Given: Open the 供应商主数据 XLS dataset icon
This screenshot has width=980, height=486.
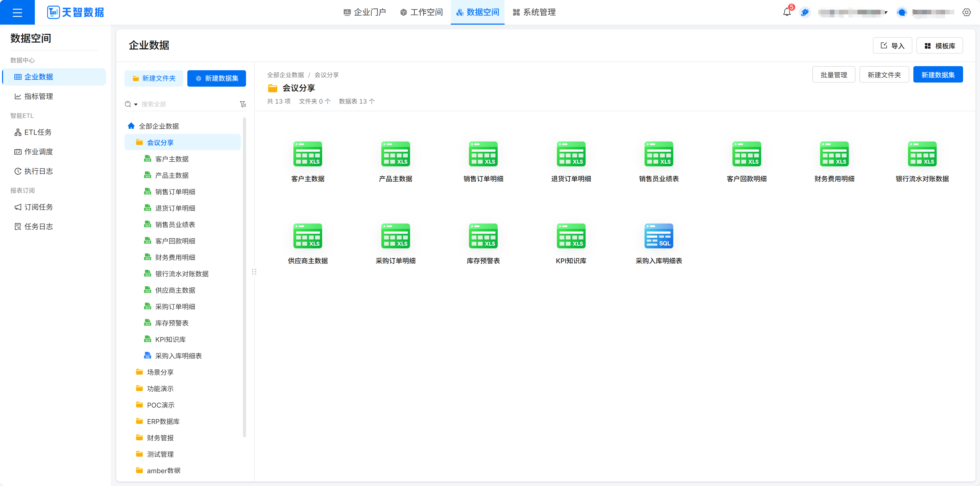Looking at the screenshot, I should [x=307, y=236].
